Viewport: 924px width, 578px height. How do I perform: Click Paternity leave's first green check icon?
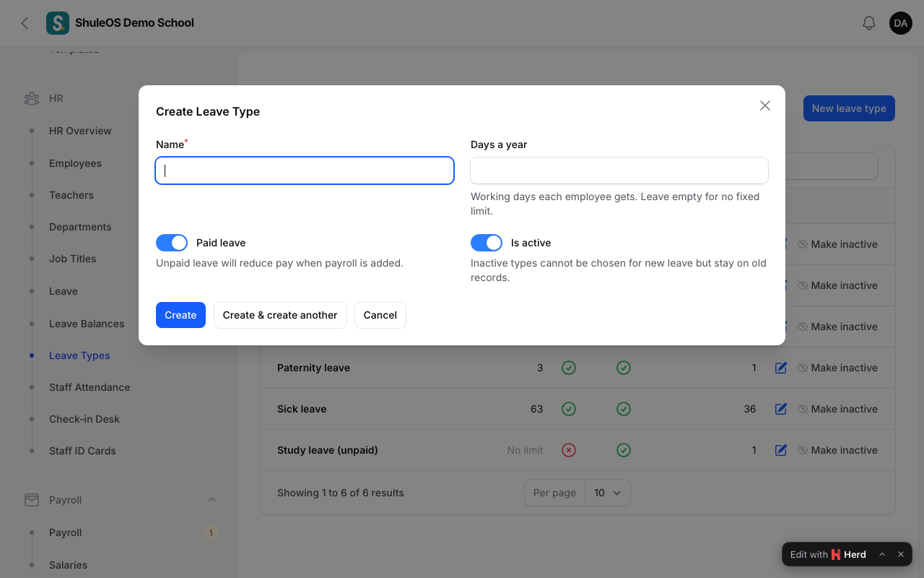(x=569, y=368)
